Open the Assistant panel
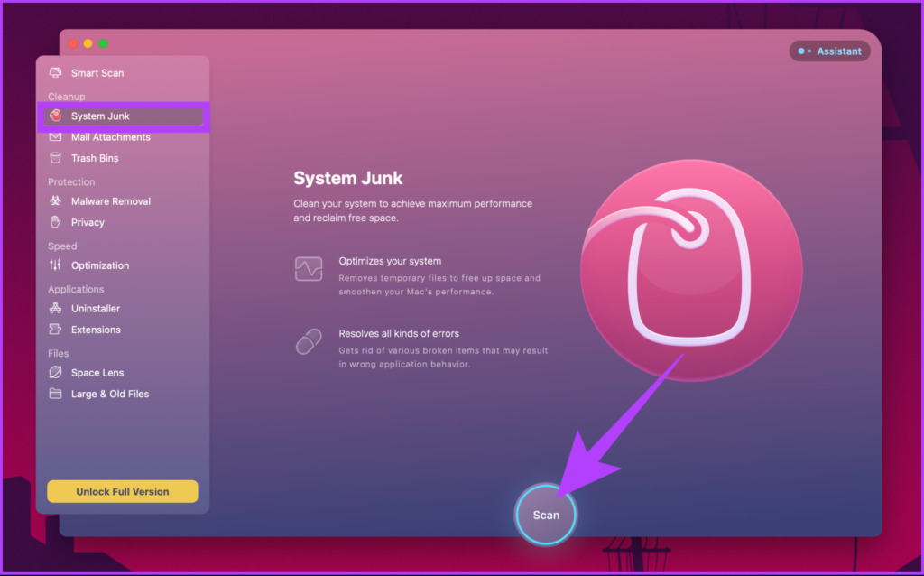Viewport: 924px width, 576px height. coord(830,51)
